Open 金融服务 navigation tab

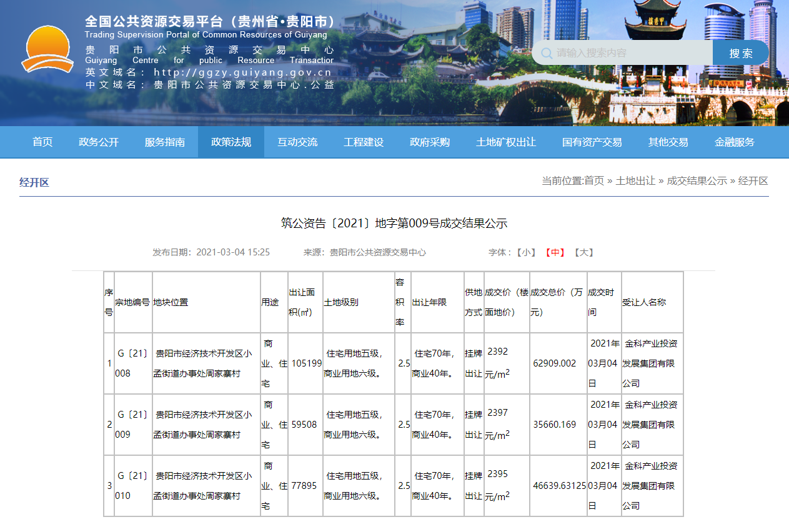point(735,142)
